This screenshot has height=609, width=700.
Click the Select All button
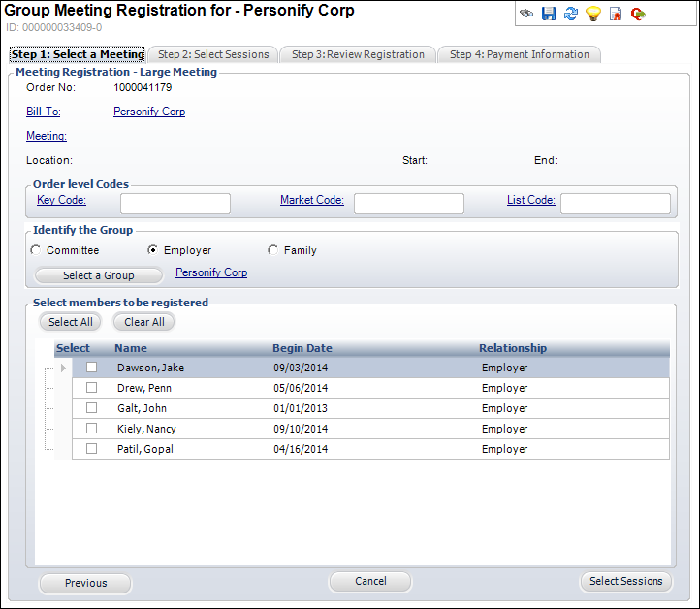pos(71,322)
